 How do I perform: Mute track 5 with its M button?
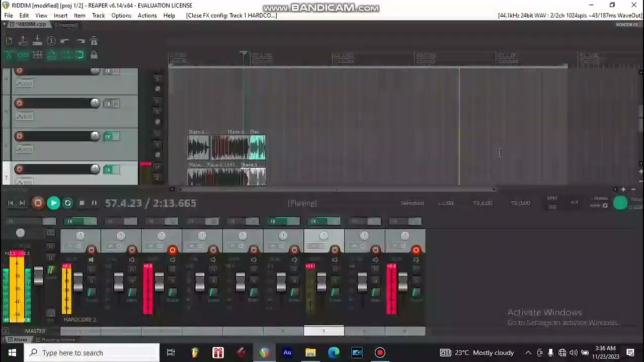click(x=157, y=101)
